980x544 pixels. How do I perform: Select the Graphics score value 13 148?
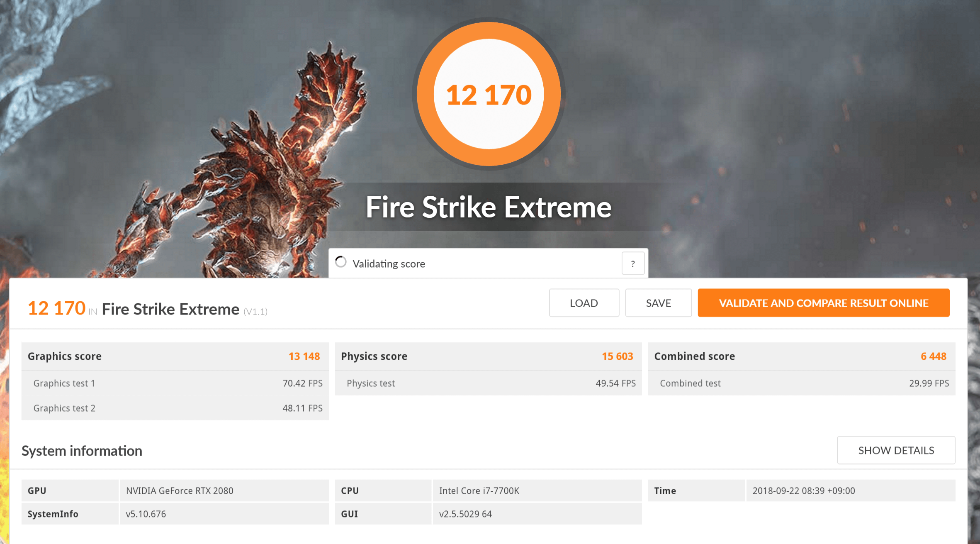click(x=304, y=356)
